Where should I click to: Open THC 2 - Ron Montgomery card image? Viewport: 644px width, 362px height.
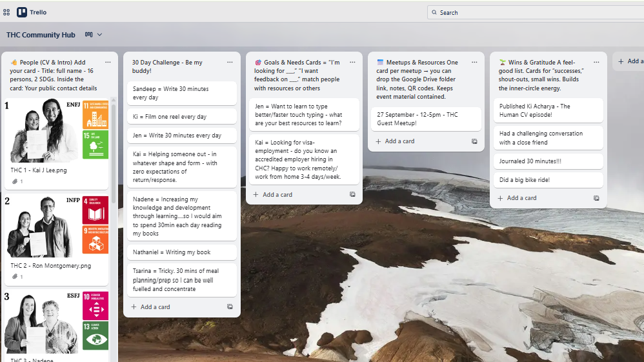(x=57, y=226)
